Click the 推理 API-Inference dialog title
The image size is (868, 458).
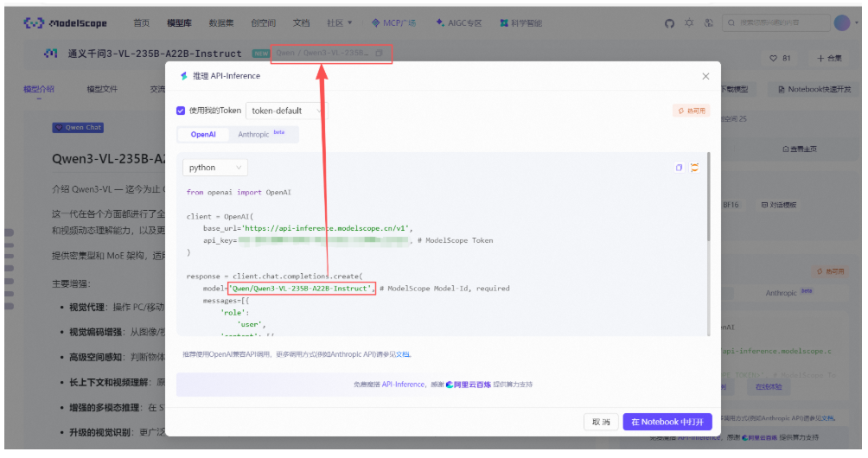227,76
